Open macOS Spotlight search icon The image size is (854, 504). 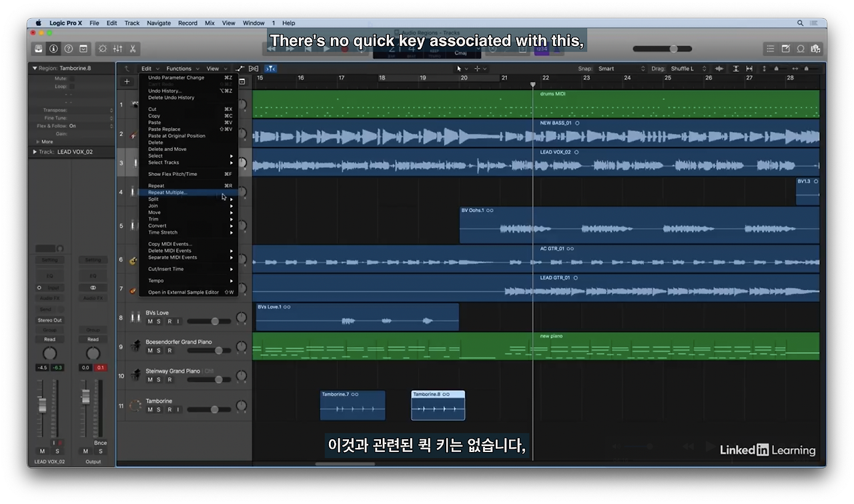click(800, 23)
